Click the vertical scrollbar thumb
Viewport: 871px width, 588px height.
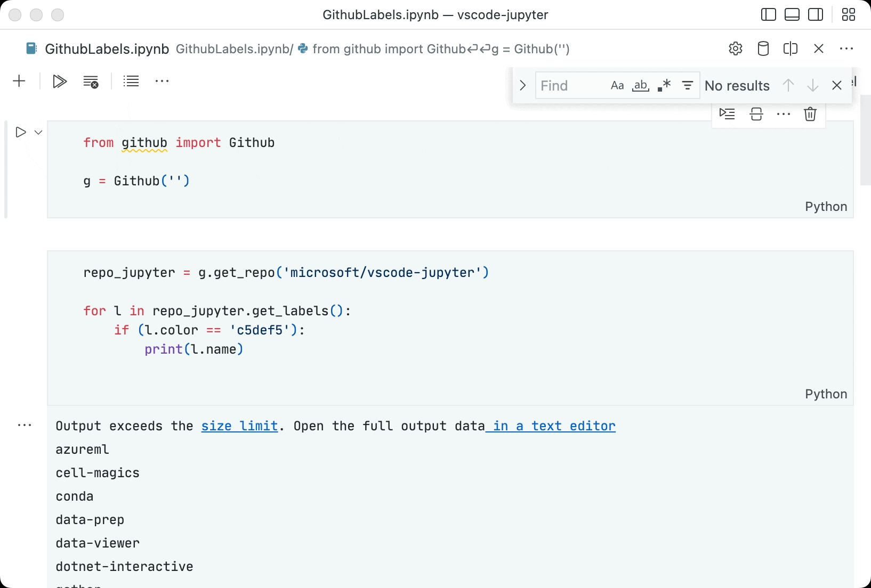click(x=866, y=141)
